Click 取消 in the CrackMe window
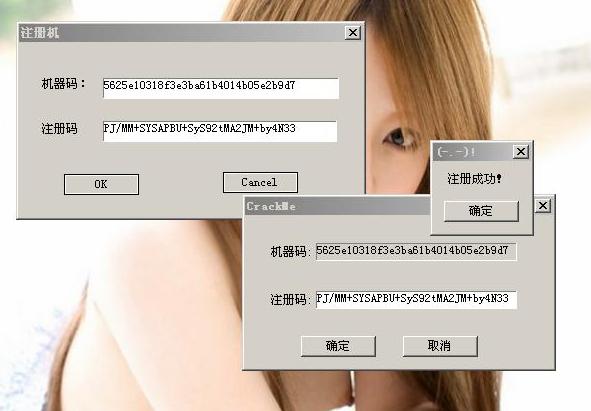Viewport: 591px width, 411px height. pos(440,346)
